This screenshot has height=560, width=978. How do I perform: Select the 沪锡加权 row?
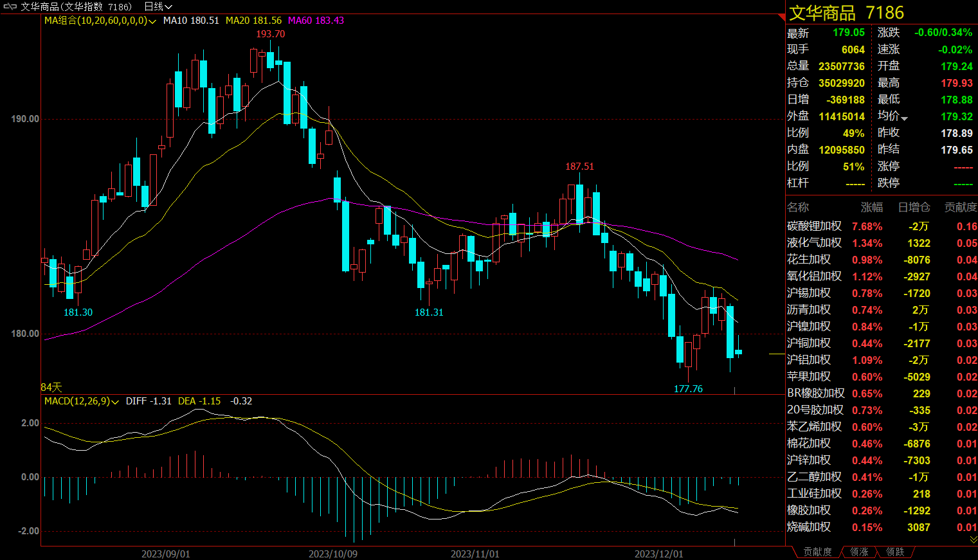[x=882, y=293]
